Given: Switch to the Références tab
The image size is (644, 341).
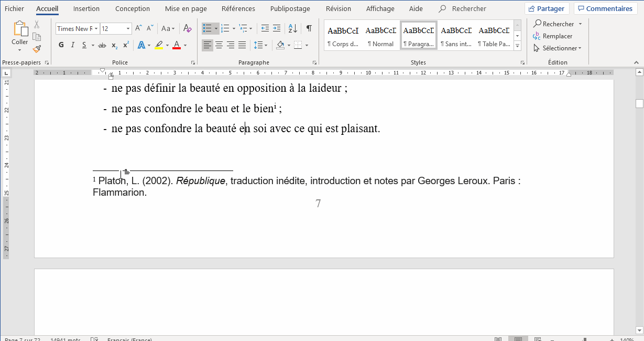Looking at the screenshot, I should point(238,8).
